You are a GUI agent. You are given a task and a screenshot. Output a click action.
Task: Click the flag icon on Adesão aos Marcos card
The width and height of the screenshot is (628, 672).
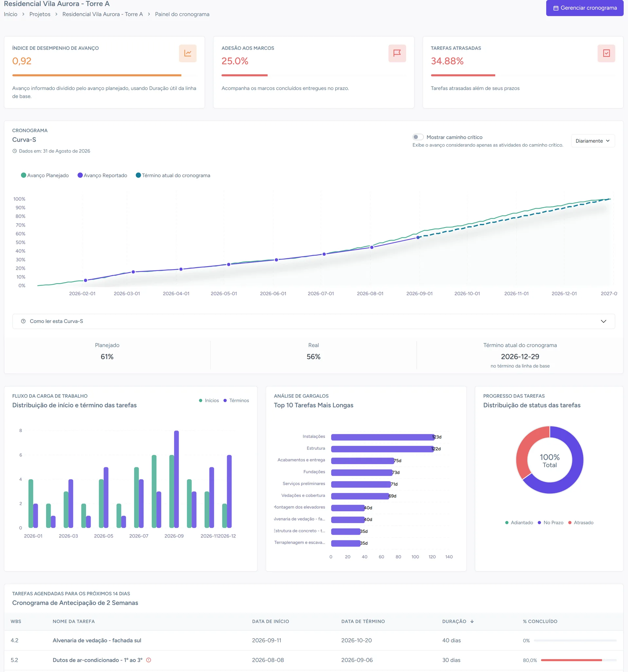pyautogui.click(x=397, y=53)
